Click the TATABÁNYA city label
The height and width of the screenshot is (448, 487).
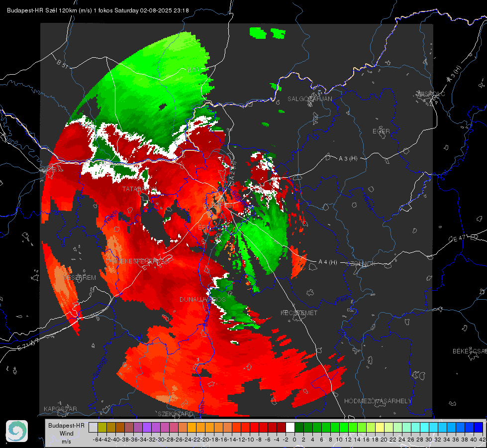tap(139, 189)
